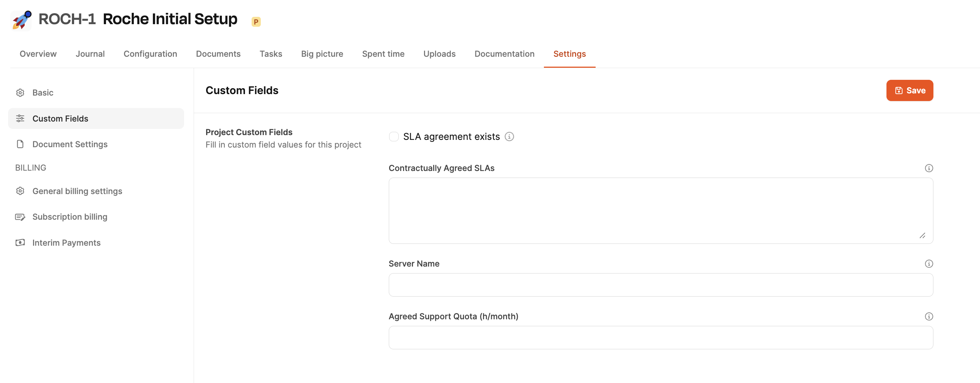Open Interim Payments section
The height and width of the screenshot is (383, 980).
66,243
